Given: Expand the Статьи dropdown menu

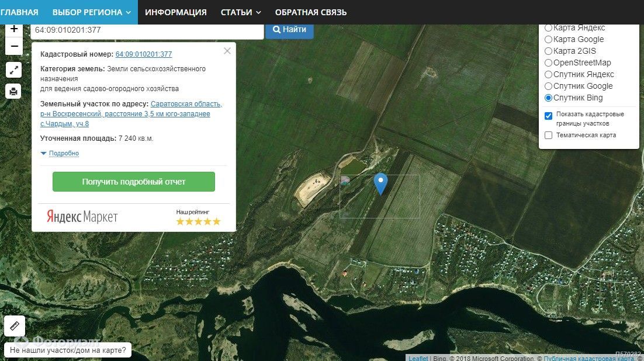Looking at the screenshot, I should 241,12.
